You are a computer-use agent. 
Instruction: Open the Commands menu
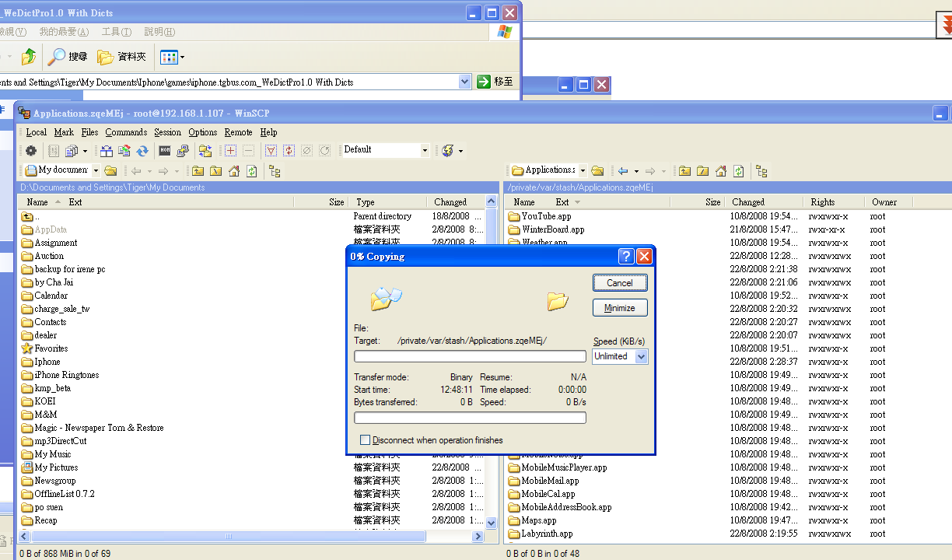click(x=126, y=132)
